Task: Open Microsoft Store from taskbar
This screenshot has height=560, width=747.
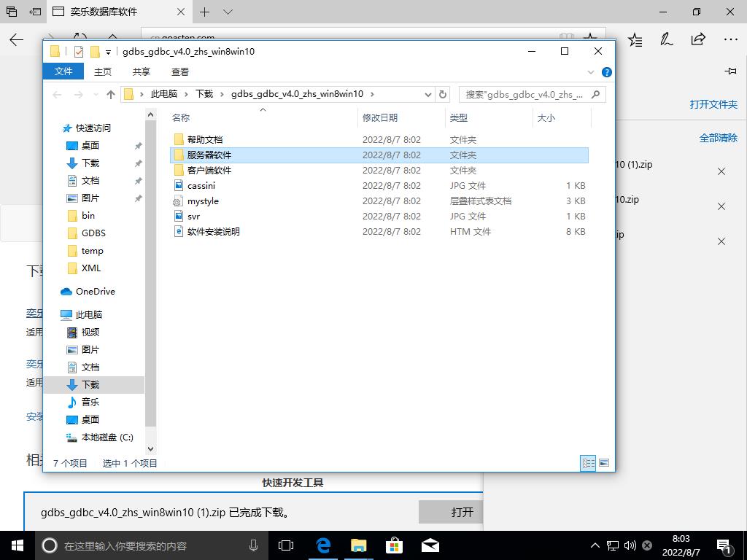Action: point(394,545)
